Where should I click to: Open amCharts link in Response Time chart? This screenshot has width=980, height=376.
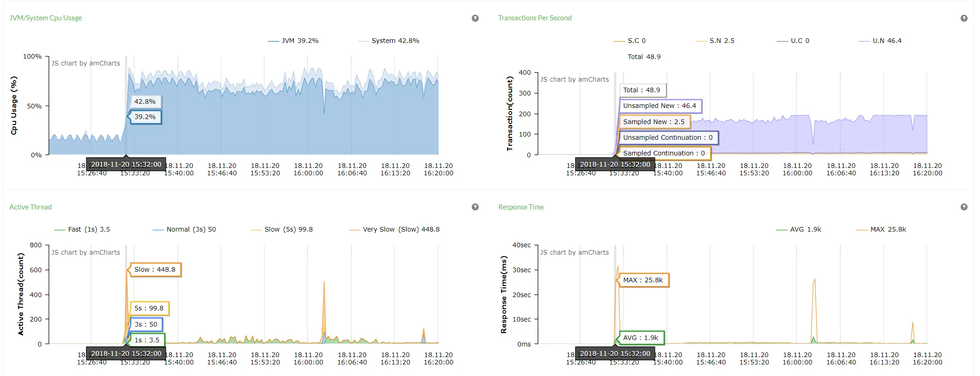point(574,252)
